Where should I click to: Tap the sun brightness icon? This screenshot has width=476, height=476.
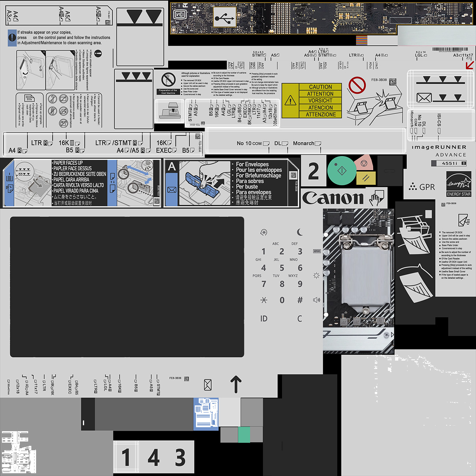316,275
